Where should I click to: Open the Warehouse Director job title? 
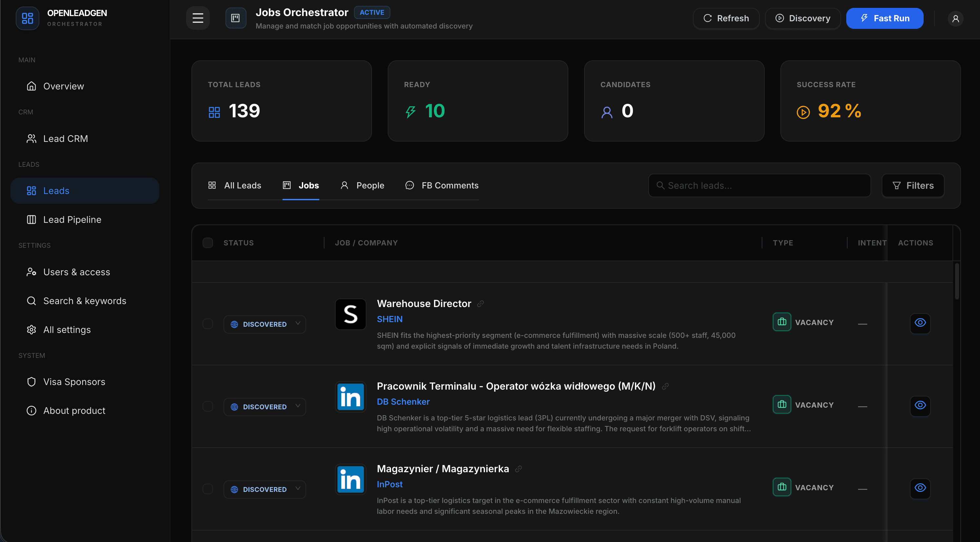click(x=424, y=303)
